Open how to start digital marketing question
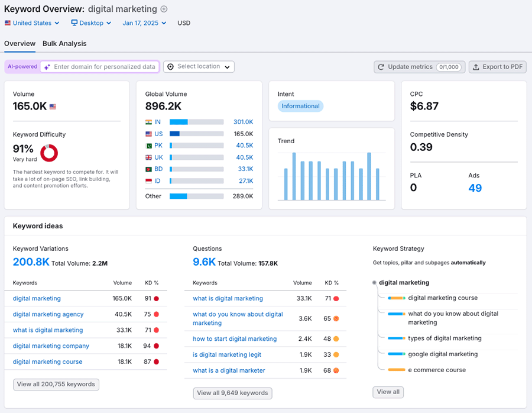 [x=235, y=339]
